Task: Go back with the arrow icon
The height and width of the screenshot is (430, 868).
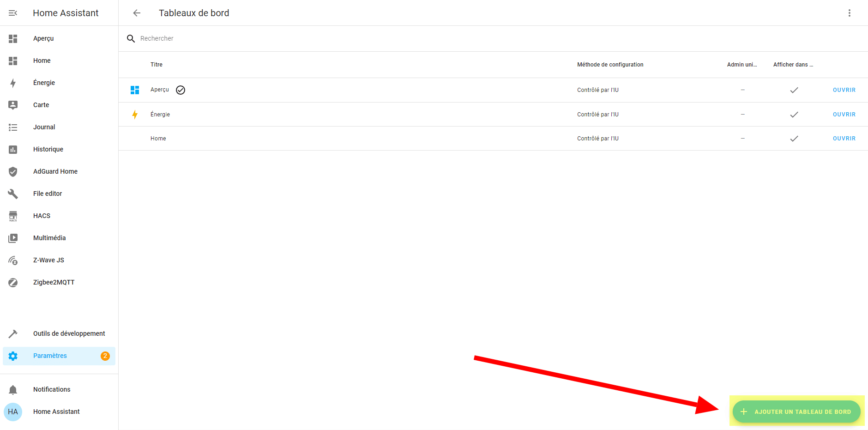Action: (137, 13)
